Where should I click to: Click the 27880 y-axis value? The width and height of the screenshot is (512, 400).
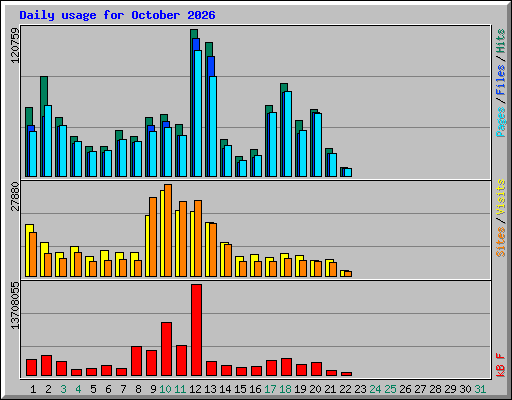pos(15,196)
